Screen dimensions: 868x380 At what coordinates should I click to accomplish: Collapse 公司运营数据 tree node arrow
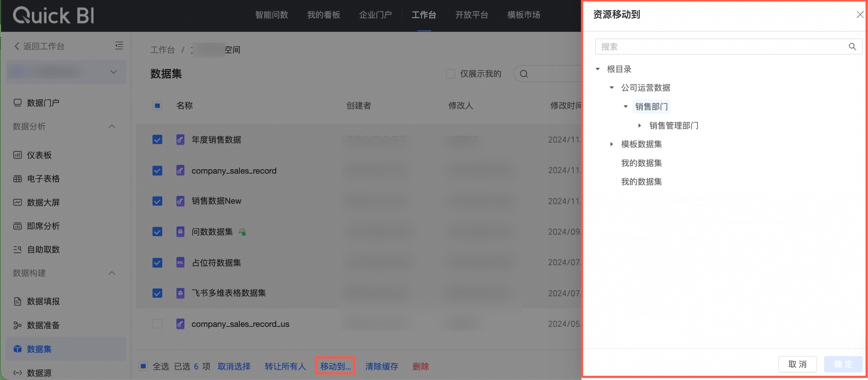pos(612,88)
